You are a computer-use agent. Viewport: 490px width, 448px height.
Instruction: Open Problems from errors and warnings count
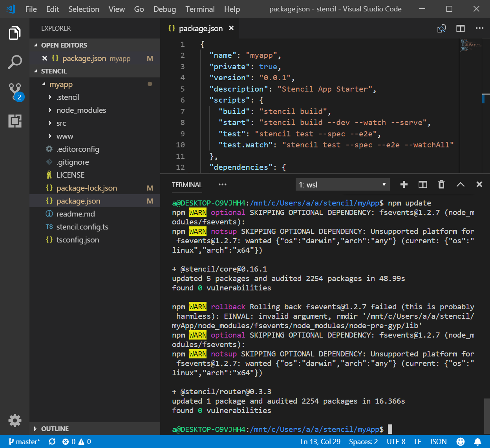(x=77, y=442)
